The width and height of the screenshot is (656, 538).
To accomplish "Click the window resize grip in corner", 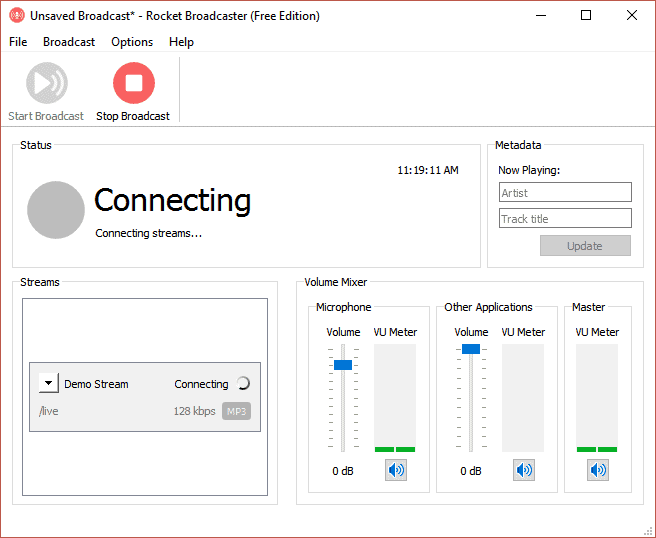I will 649,531.
